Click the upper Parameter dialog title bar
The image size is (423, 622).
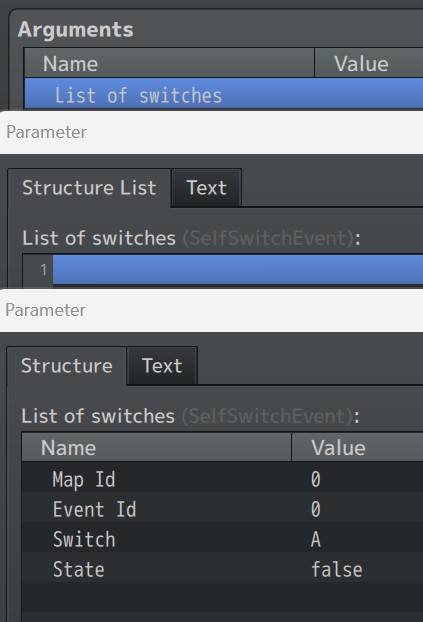pos(212,132)
